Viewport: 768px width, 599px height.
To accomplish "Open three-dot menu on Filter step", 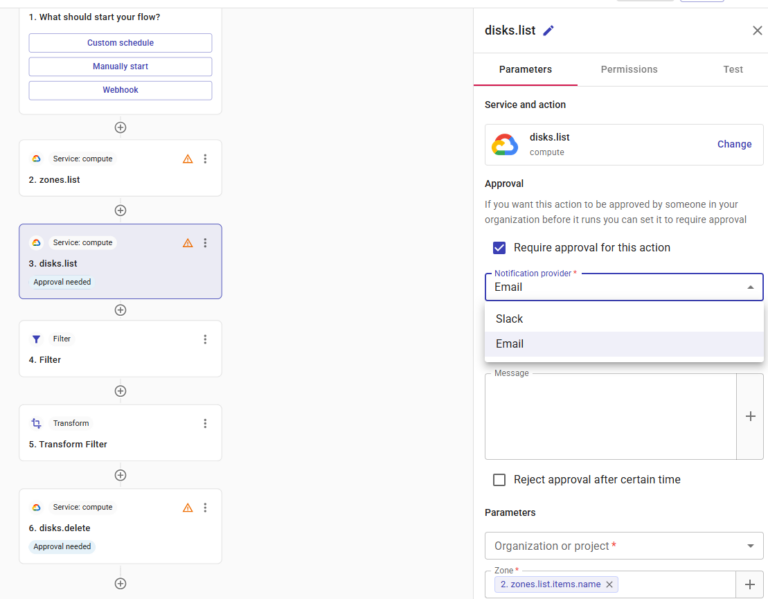I will [205, 339].
